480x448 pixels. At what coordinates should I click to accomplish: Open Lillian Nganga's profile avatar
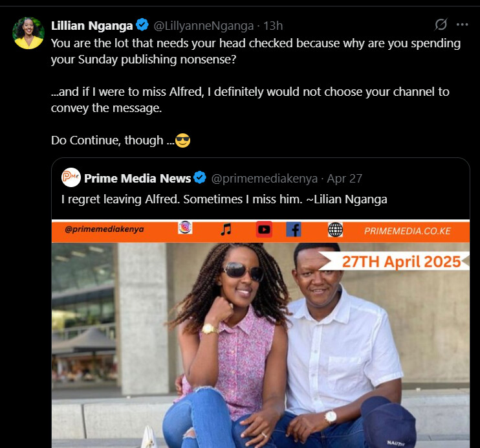pos(28,34)
